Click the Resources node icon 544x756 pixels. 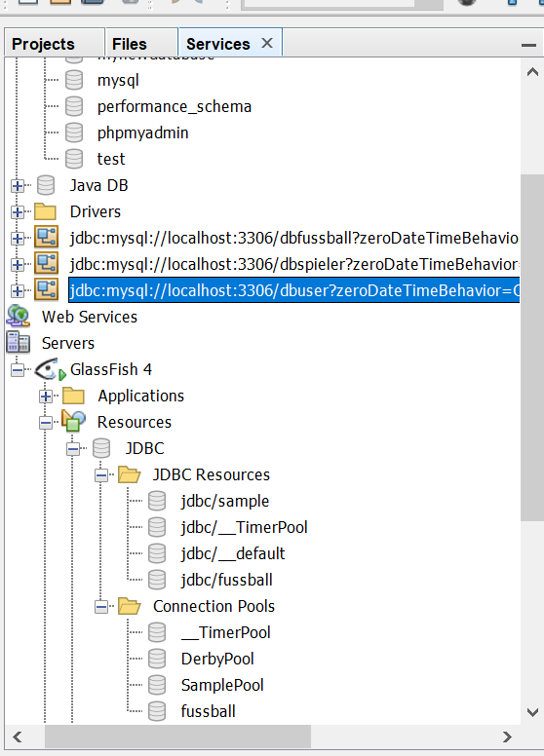73,422
